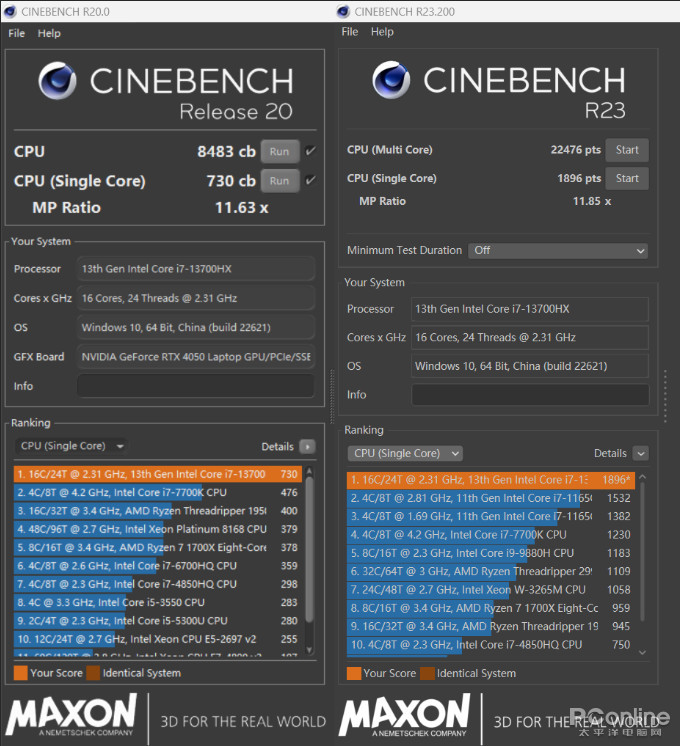Toggle the CPU test checkbox in R20
This screenshot has height=746, width=680.
pos(310,151)
